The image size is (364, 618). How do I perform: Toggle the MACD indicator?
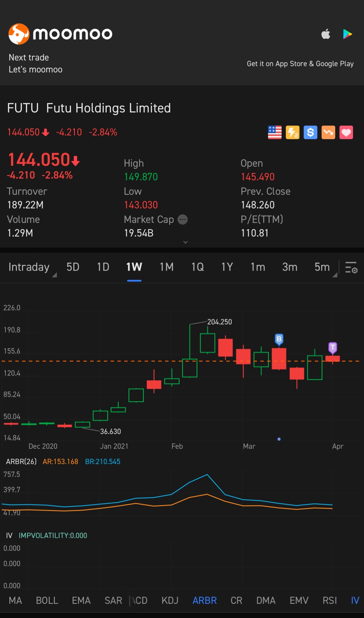pyautogui.click(x=138, y=601)
